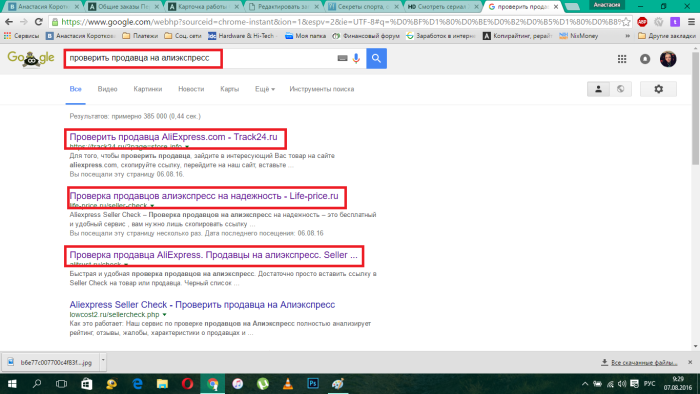Open Photoshop from the taskbar
Image resolution: width=700 pixels, height=394 pixels.
[x=312, y=383]
